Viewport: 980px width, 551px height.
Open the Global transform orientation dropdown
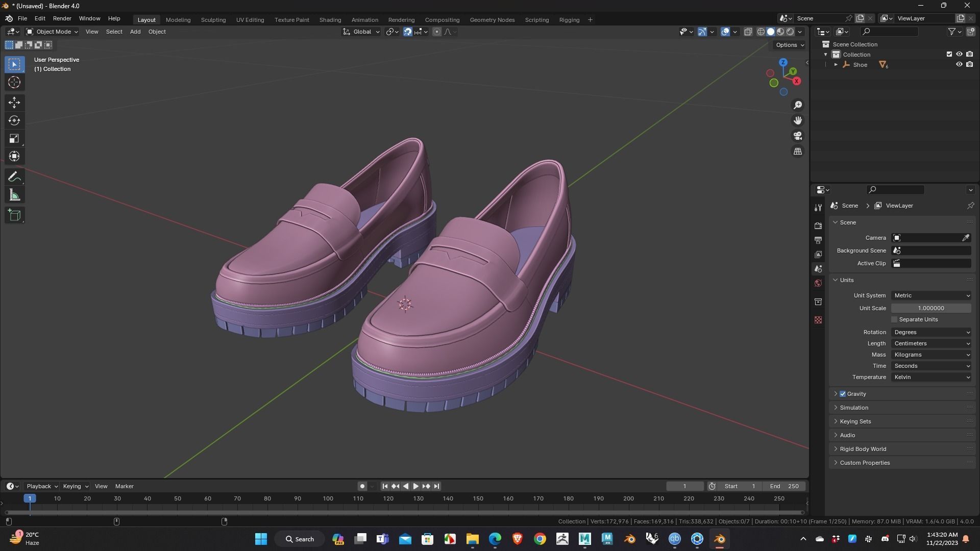361,32
